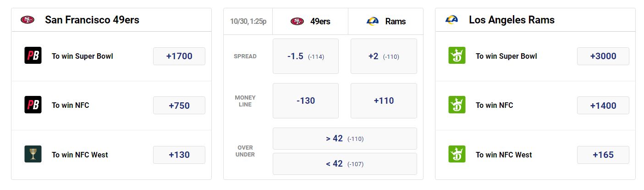The image size is (644, 190).
Task: Pick the 49ers +1700 Super Bowl odds
Action: coord(179,56)
